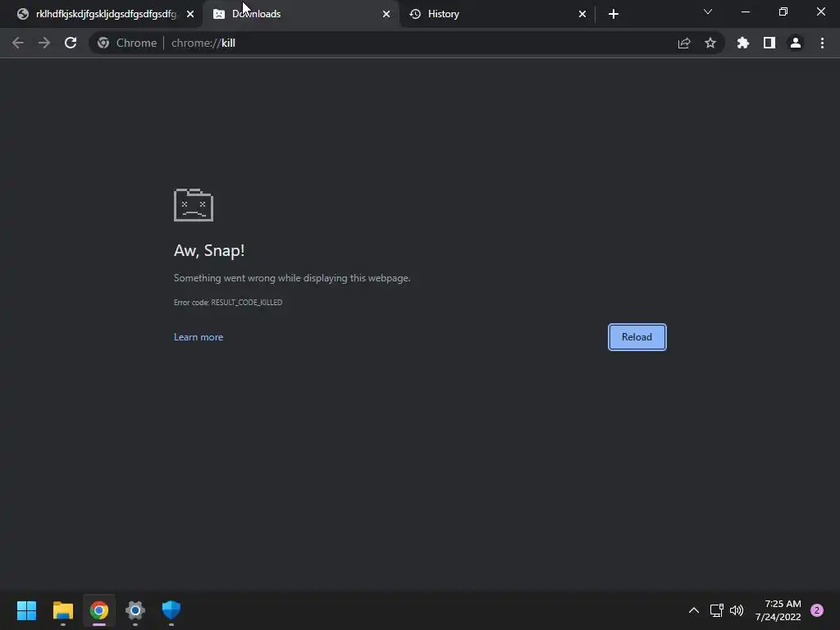Viewport: 840px width, 630px height.
Task: Minimize the Chrome window
Action: [746, 11]
